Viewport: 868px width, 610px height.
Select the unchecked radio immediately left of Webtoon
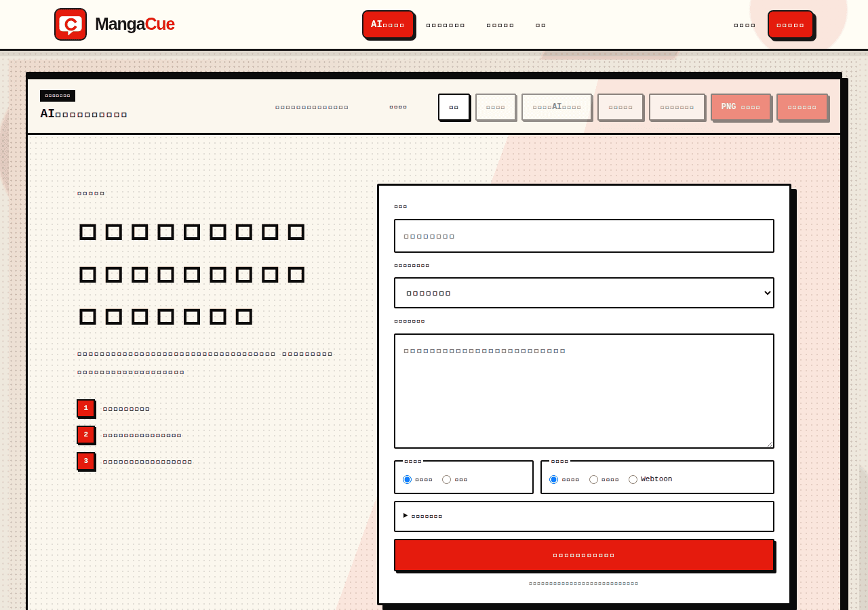pyautogui.click(x=593, y=479)
